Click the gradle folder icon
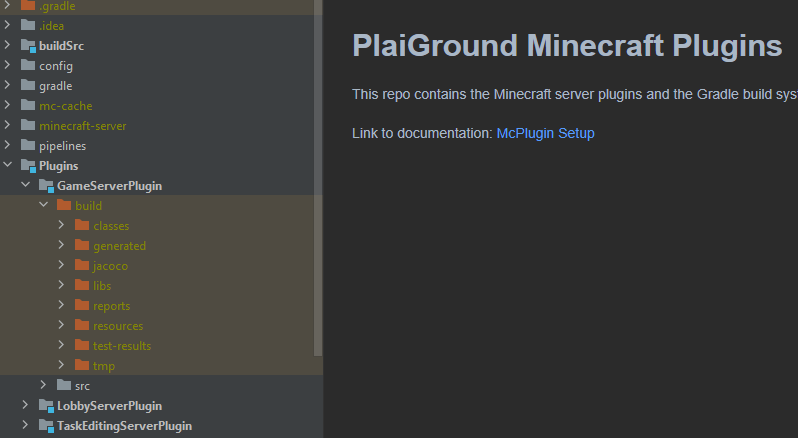 tap(28, 85)
